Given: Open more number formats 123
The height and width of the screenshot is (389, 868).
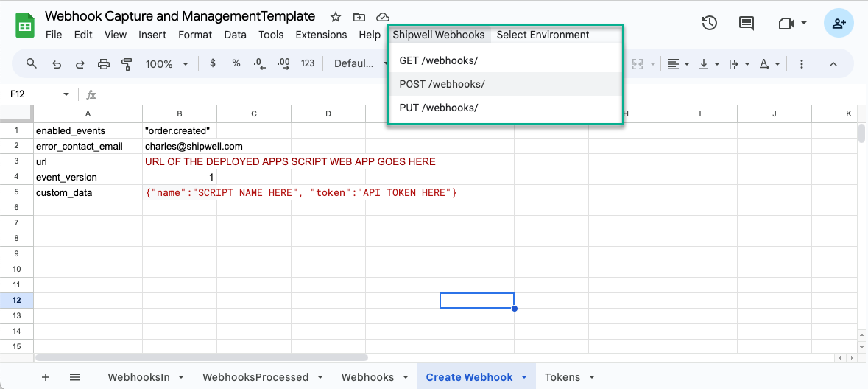Looking at the screenshot, I should pyautogui.click(x=308, y=63).
